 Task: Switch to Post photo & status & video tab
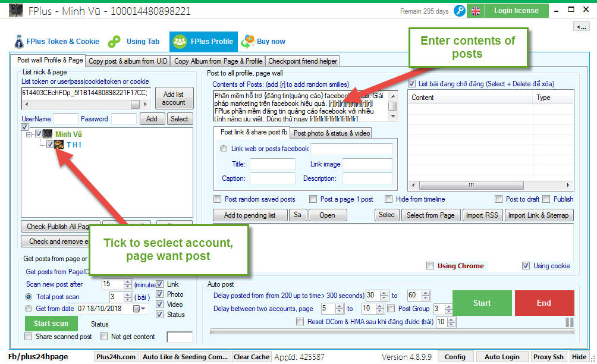(x=332, y=133)
